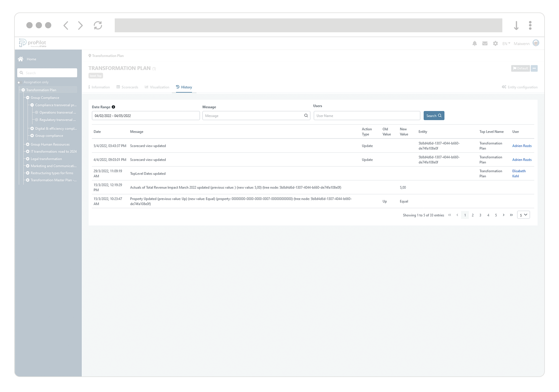Screen dimensions: 559x392
Task: Click the notifications bell icon
Action: point(475,43)
